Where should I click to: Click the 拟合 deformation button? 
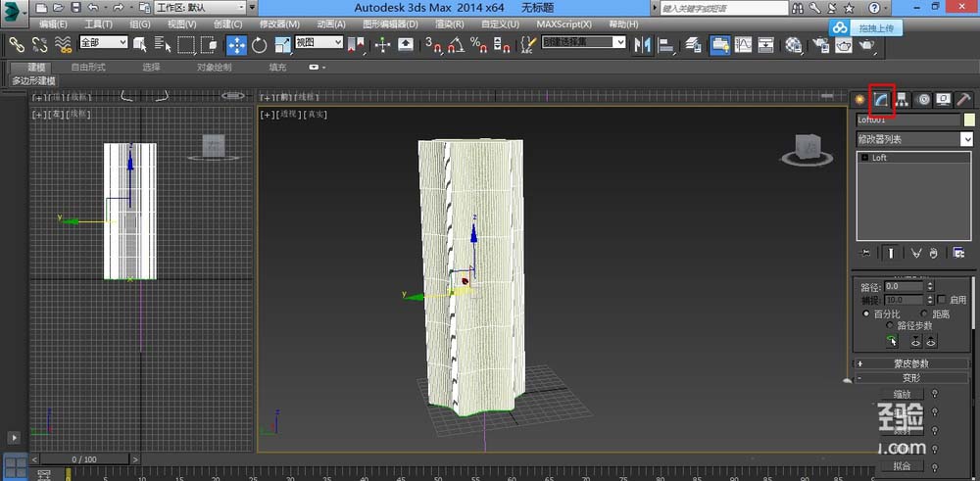901,466
